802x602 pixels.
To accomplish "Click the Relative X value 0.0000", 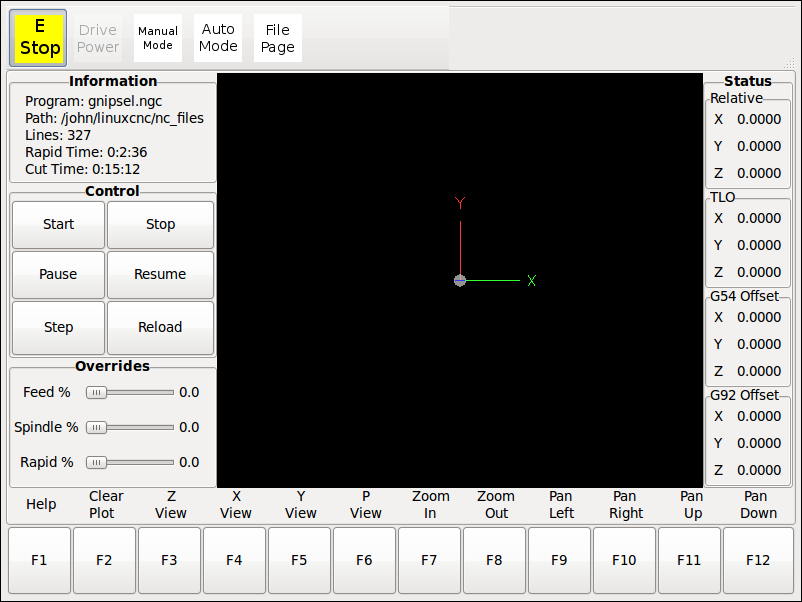I will pos(759,119).
